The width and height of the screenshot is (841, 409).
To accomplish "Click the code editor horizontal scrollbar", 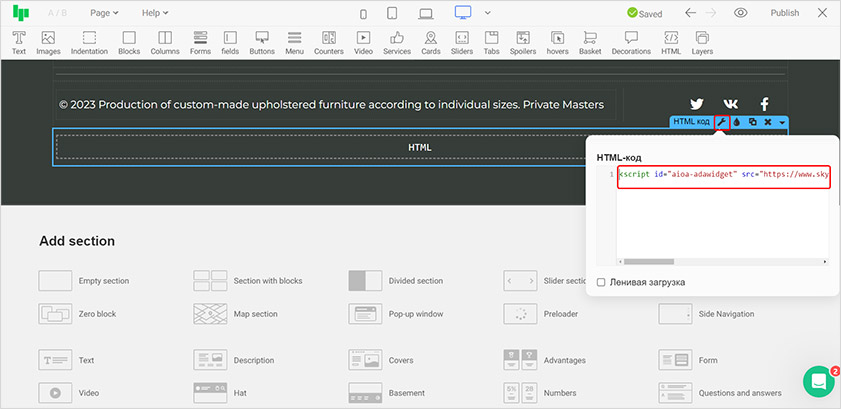I will [x=648, y=262].
